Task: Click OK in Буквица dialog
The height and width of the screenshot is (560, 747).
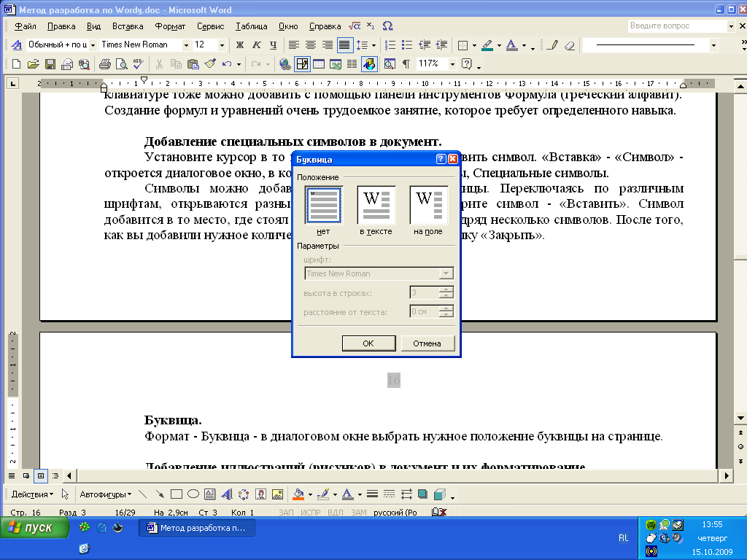Action: tap(368, 343)
